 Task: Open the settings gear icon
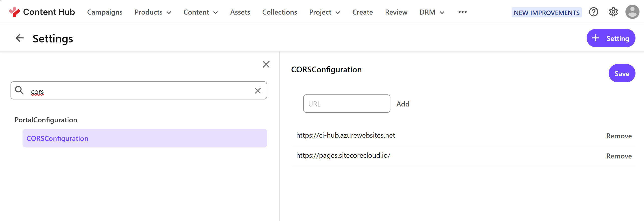(613, 12)
